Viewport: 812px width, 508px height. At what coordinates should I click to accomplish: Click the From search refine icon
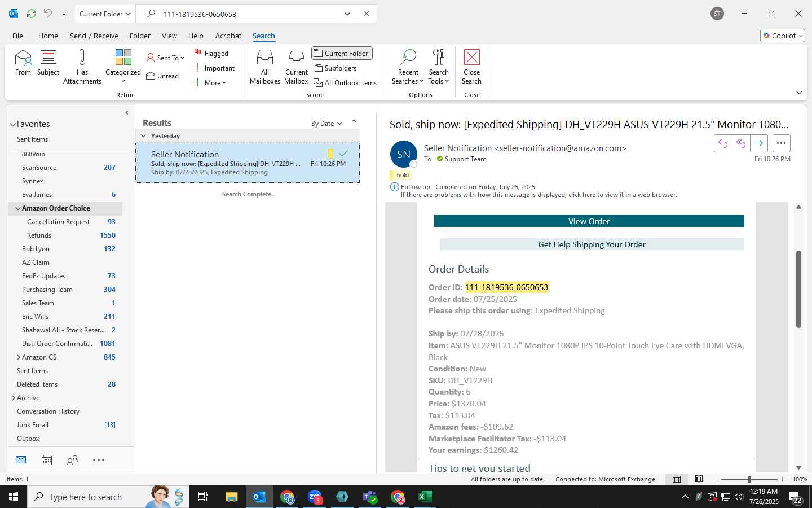coord(23,62)
